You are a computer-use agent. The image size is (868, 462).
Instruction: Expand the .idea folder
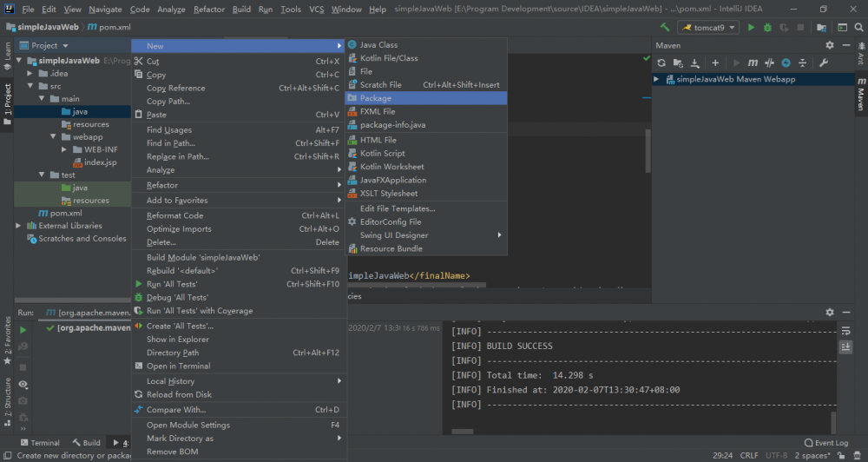click(30, 73)
